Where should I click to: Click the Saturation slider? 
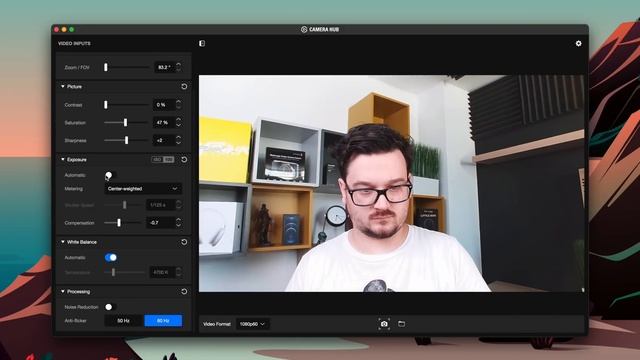tap(126, 122)
